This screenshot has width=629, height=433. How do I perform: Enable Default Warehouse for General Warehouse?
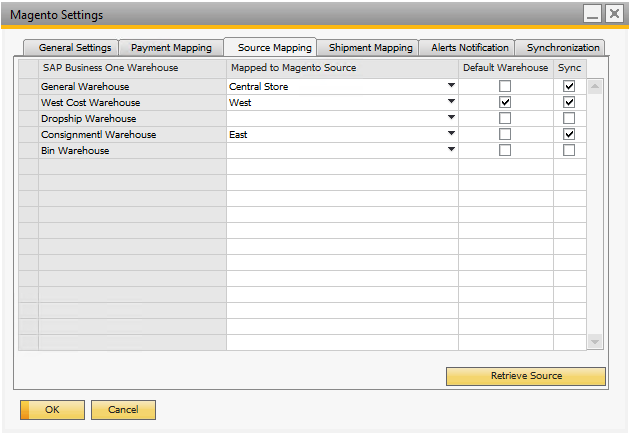505,86
